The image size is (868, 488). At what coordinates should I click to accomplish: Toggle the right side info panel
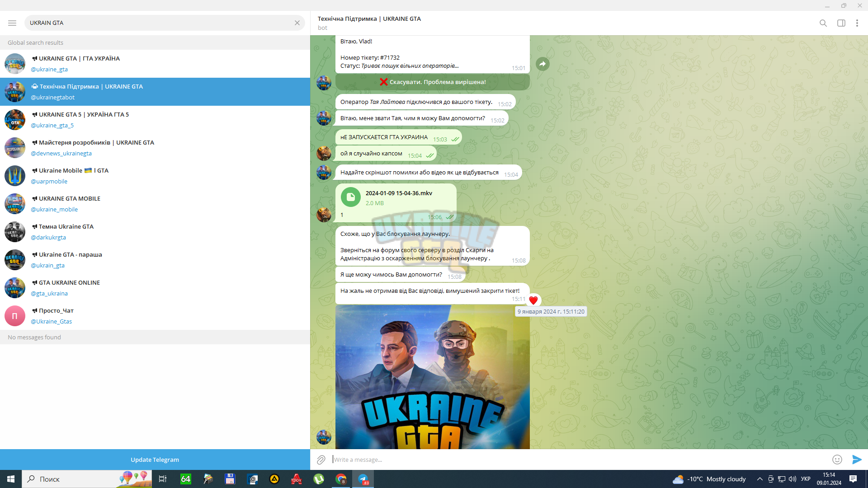pyautogui.click(x=841, y=23)
